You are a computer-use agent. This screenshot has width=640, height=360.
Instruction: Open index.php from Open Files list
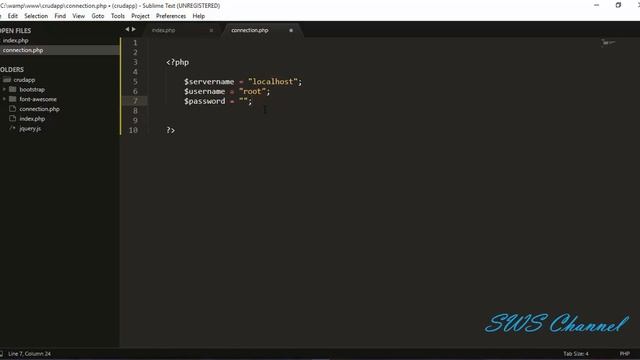click(16, 40)
